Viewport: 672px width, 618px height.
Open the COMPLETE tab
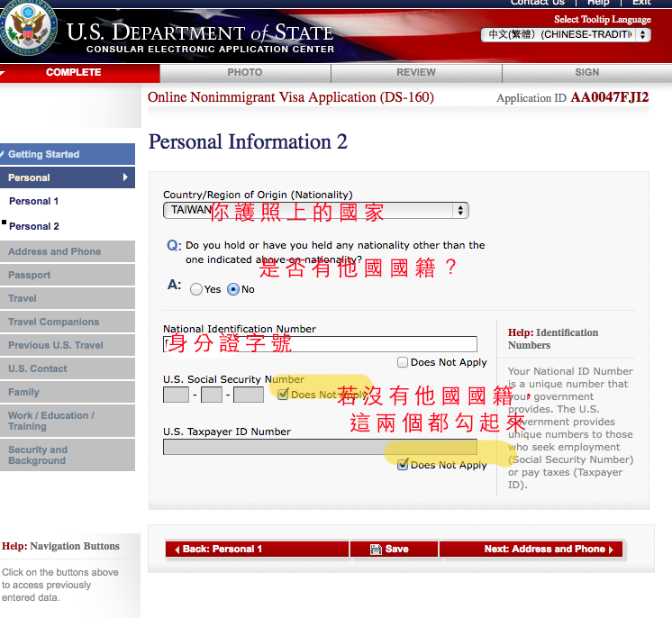79,72
